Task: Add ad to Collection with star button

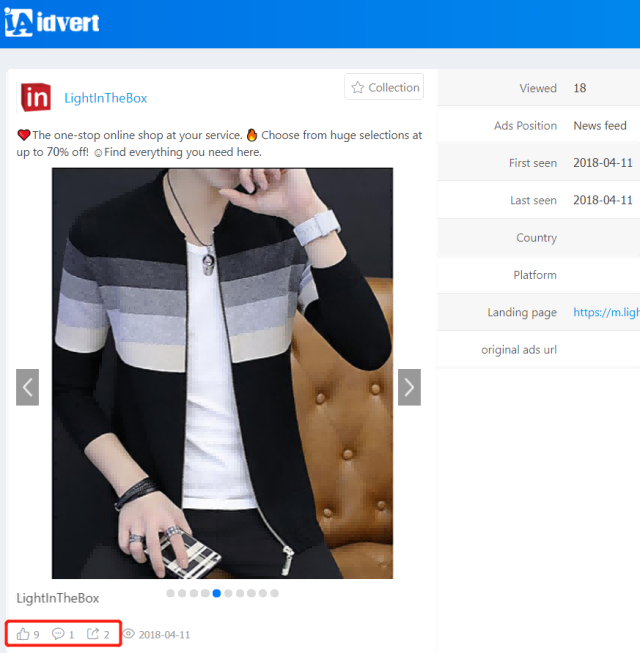Action: [384, 88]
